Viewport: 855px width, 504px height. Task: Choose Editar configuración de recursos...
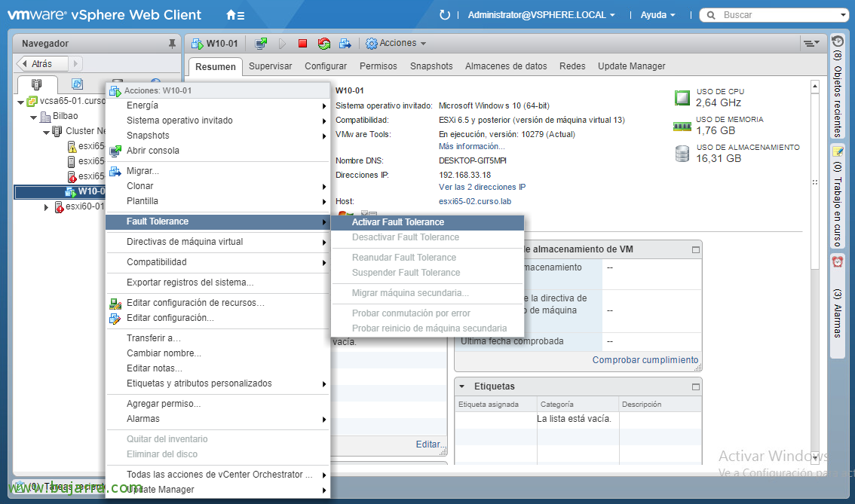point(218,303)
